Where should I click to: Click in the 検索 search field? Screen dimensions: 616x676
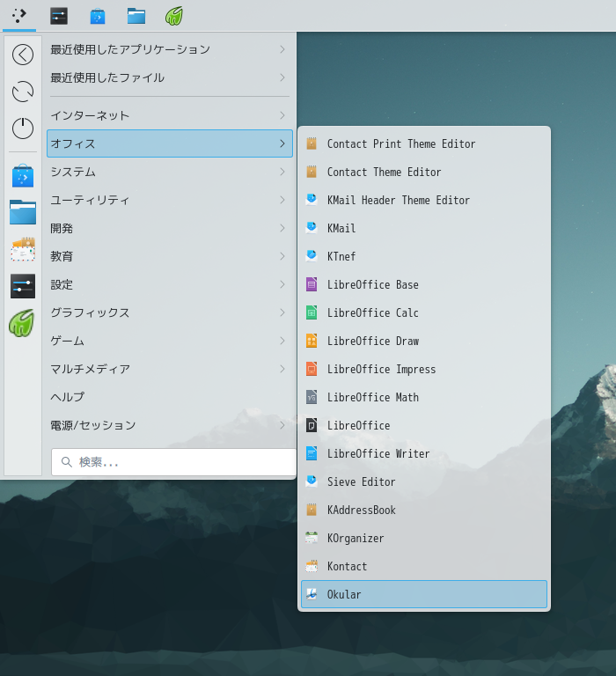[x=173, y=462]
